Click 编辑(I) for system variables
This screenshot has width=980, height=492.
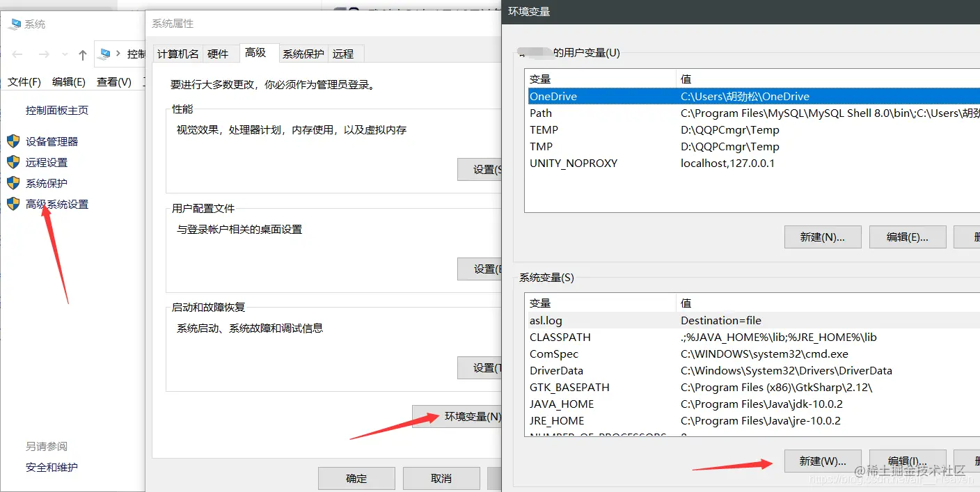(908, 461)
